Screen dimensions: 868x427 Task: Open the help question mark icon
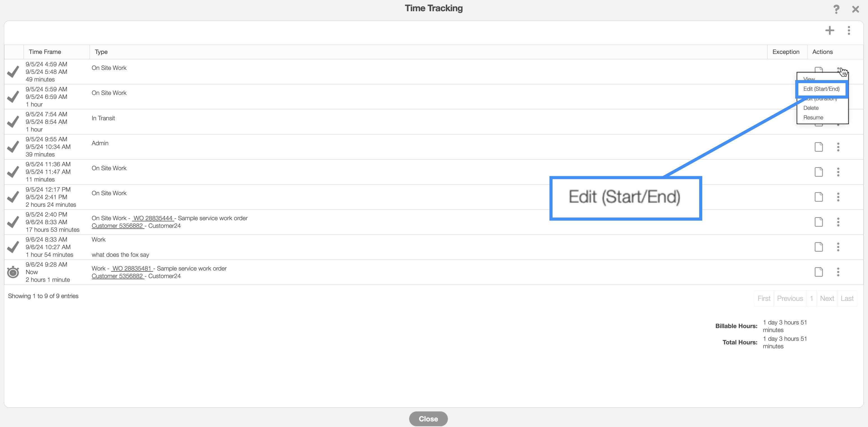point(836,9)
